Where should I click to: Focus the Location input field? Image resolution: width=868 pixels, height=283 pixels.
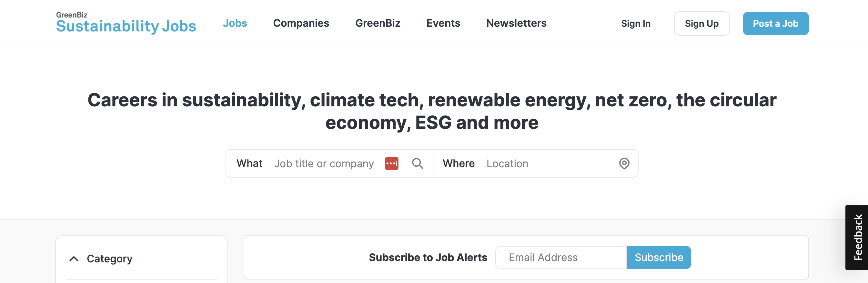(549, 163)
